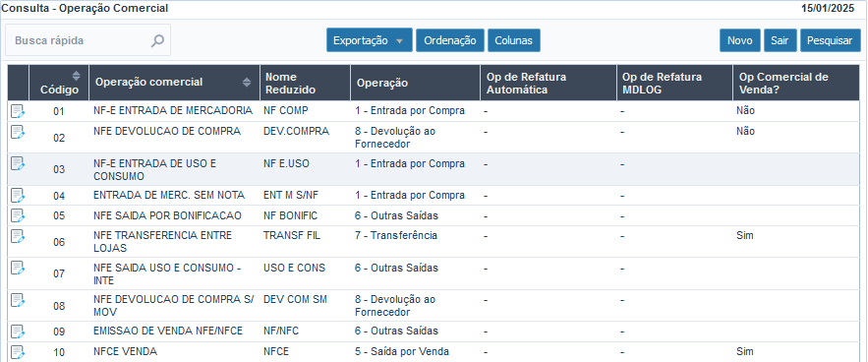The image size is (868, 362).
Task: Click the Pesquisar button
Action: click(x=830, y=40)
